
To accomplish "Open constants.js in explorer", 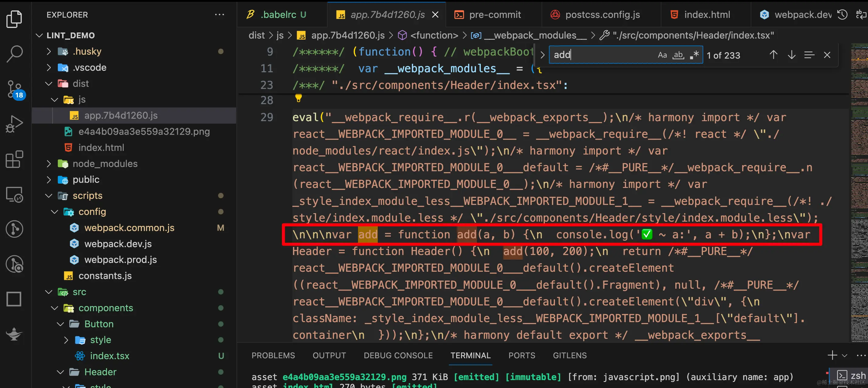I will [105, 276].
